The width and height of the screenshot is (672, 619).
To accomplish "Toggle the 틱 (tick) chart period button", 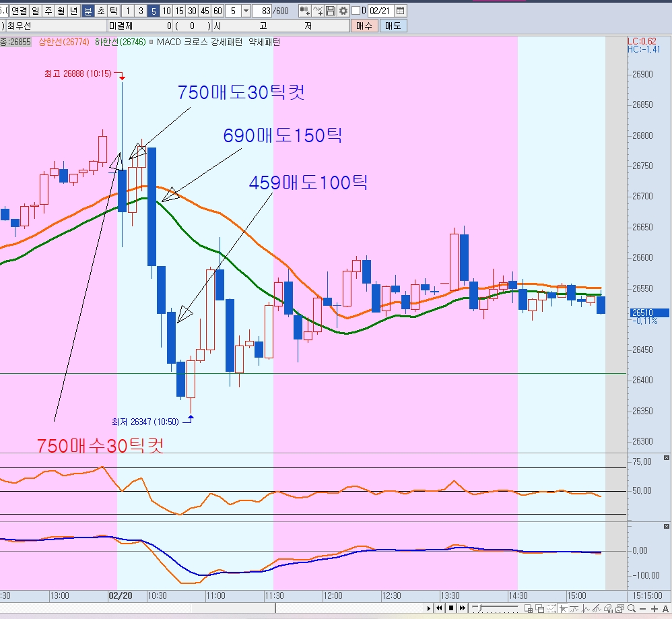I will [x=113, y=11].
